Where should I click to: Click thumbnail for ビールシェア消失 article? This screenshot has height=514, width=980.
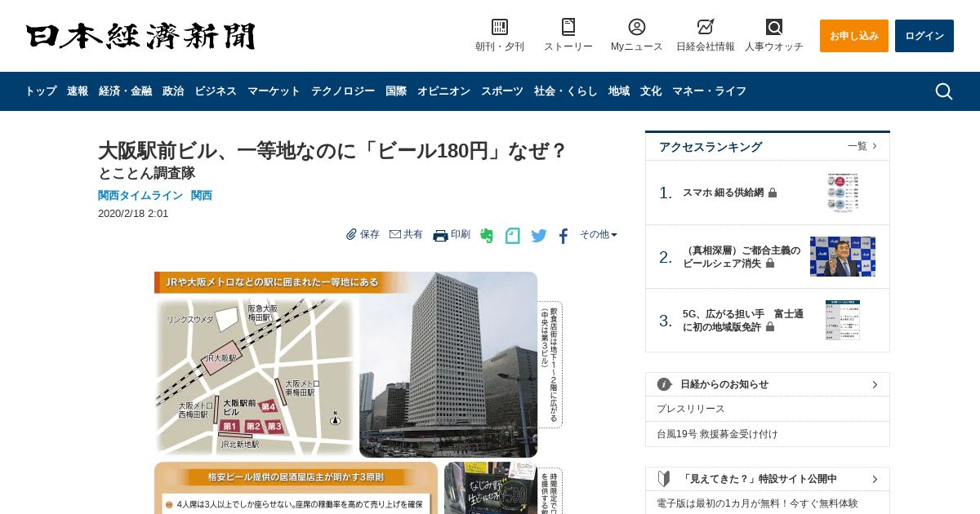pos(843,257)
